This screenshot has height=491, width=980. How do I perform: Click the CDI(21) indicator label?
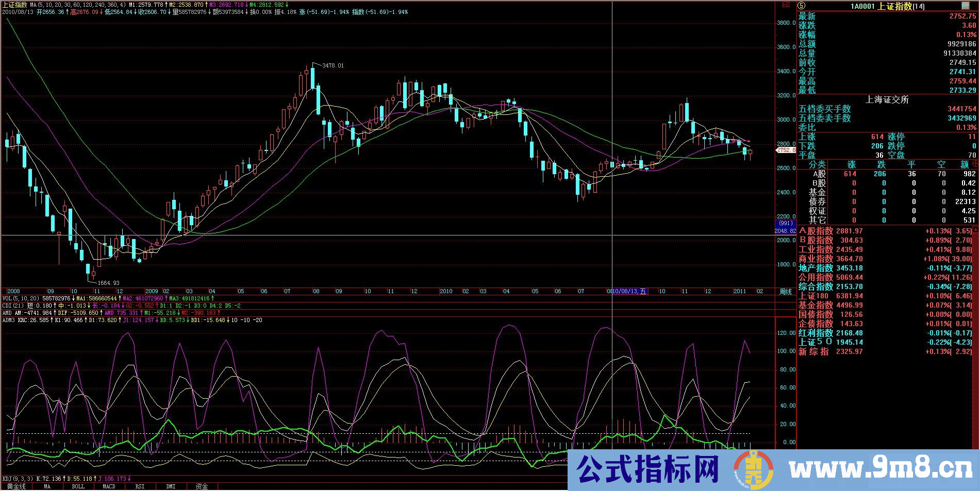click(13, 306)
